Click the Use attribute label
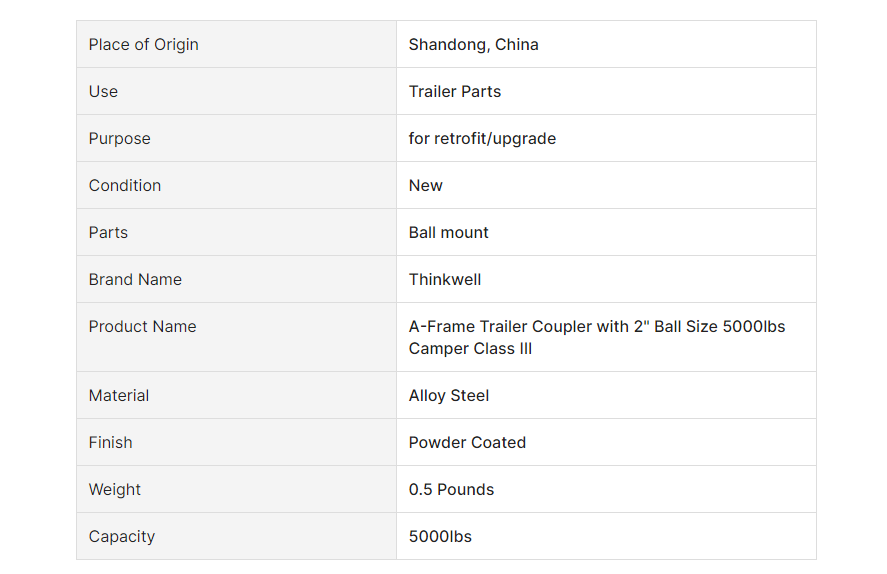This screenshot has height=574, width=887. (103, 92)
